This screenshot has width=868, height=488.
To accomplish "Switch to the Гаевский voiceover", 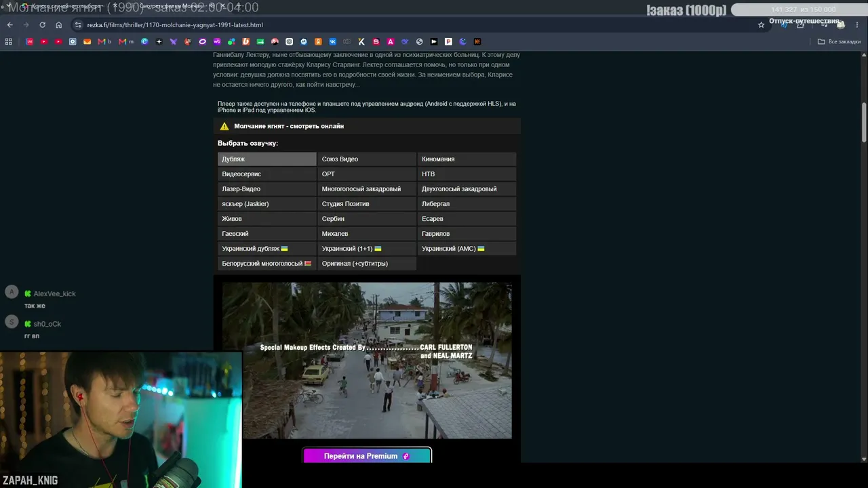I will tap(267, 234).
